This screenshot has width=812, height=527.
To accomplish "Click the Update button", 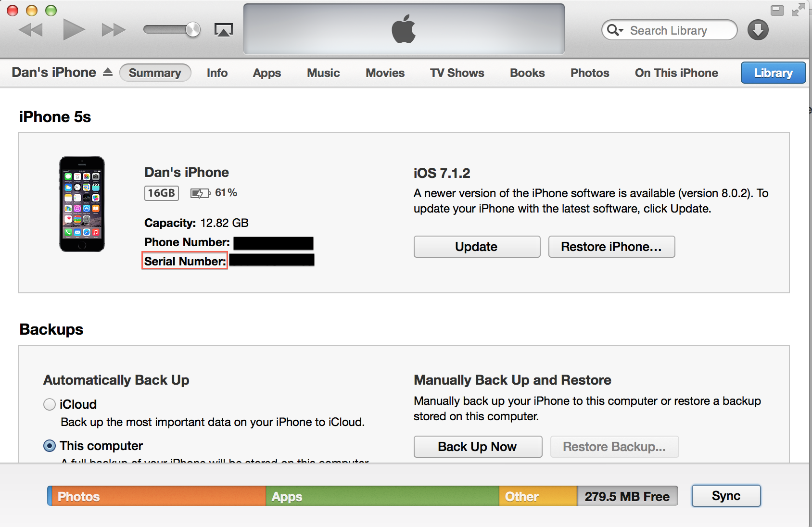I will (477, 247).
